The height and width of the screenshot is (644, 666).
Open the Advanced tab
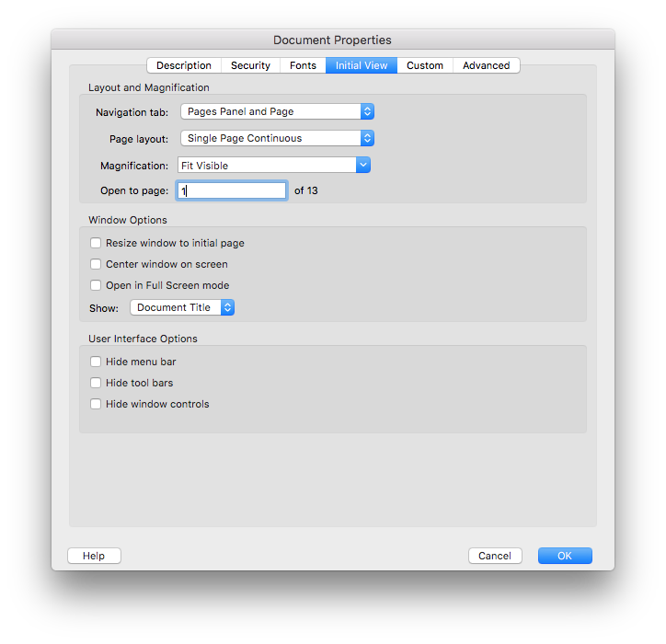tap(486, 65)
